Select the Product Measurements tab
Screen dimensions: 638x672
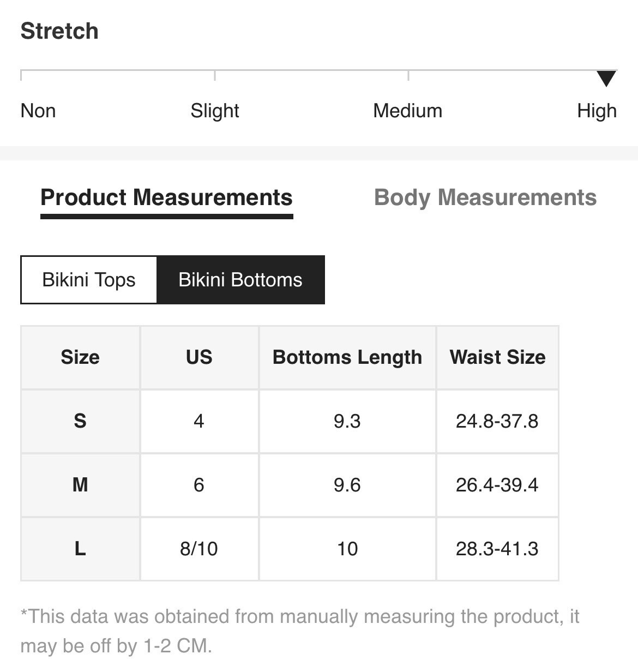point(166,197)
